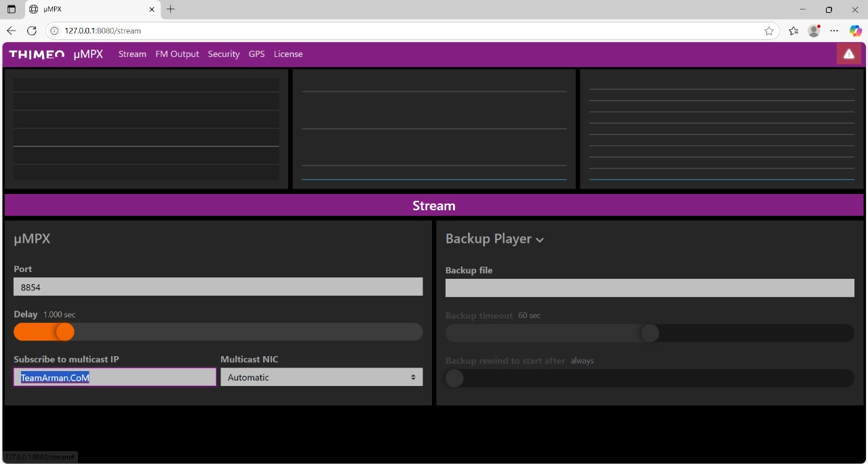Click the Thimeo logo in header
868x464 pixels.
(x=37, y=54)
